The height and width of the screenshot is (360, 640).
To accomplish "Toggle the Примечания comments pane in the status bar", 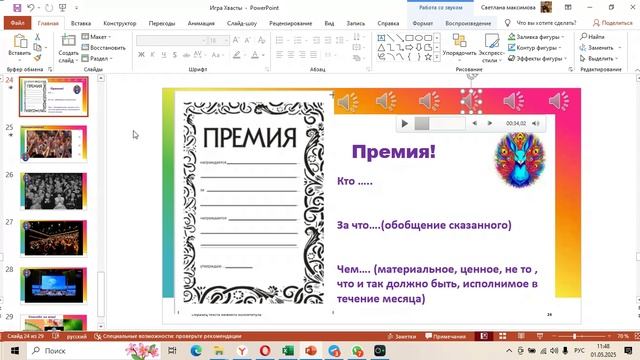I will click(x=445, y=336).
